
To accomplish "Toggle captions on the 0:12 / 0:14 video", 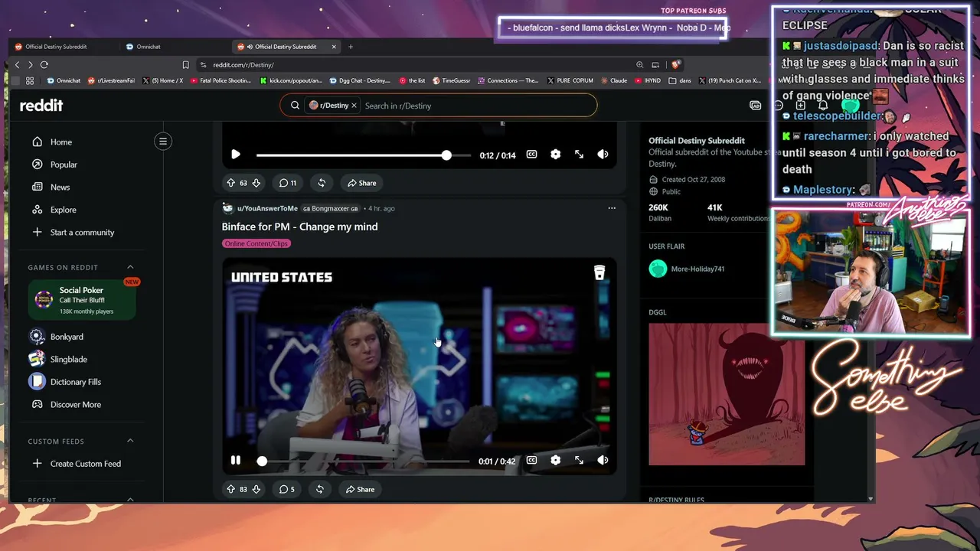I will click(531, 155).
